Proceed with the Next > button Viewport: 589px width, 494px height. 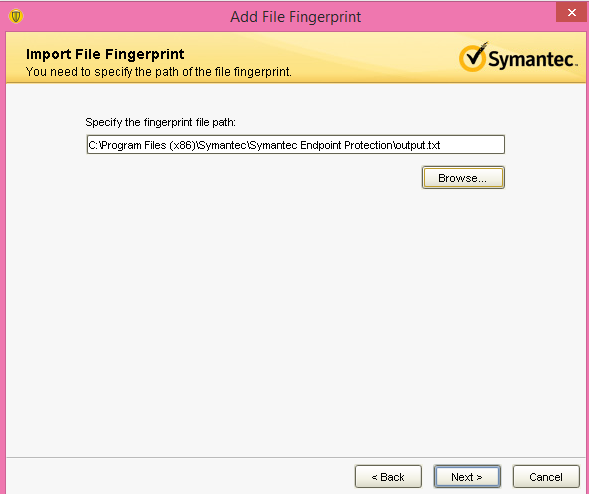467,477
